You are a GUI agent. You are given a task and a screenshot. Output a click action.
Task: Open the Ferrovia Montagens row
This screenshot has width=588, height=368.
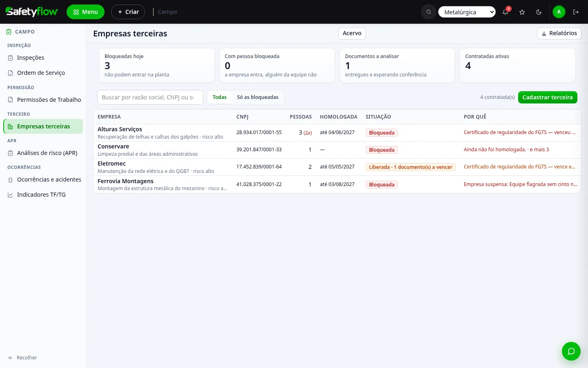[337, 184]
